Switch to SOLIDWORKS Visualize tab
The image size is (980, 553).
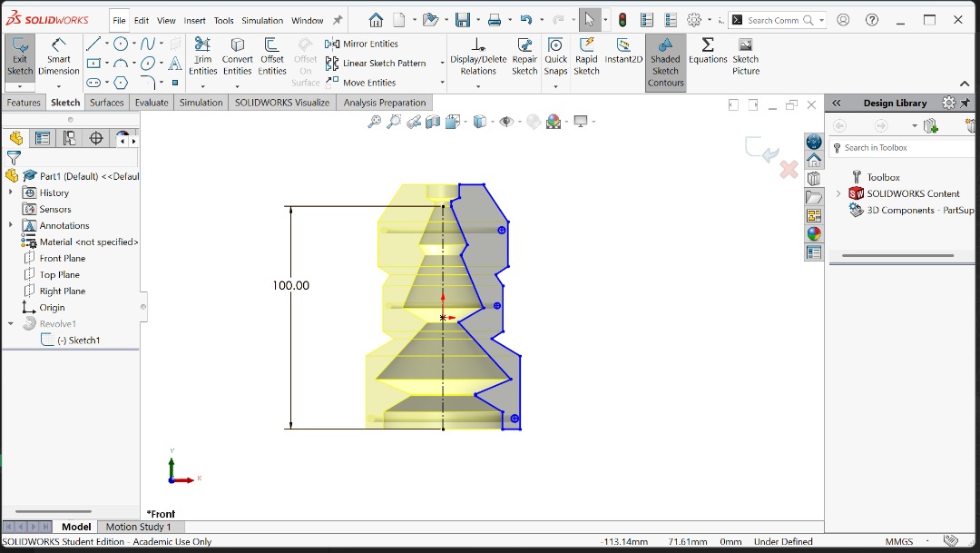point(282,103)
